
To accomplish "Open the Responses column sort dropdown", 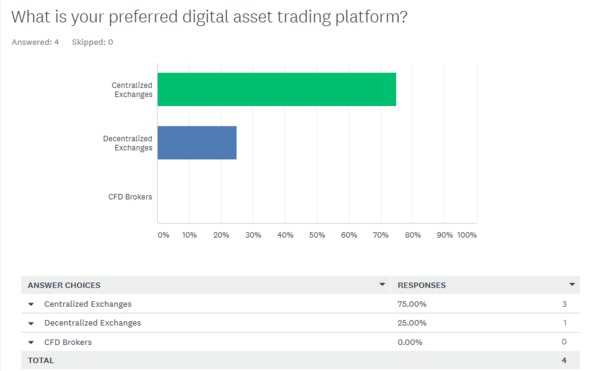I will tap(572, 284).
